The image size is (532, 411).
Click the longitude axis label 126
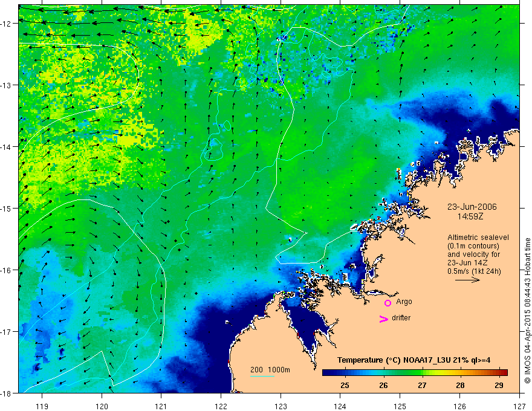459,406
